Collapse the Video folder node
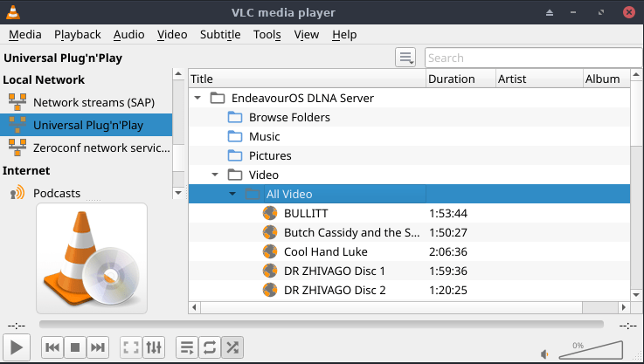This screenshot has height=364, width=644. tap(215, 175)
